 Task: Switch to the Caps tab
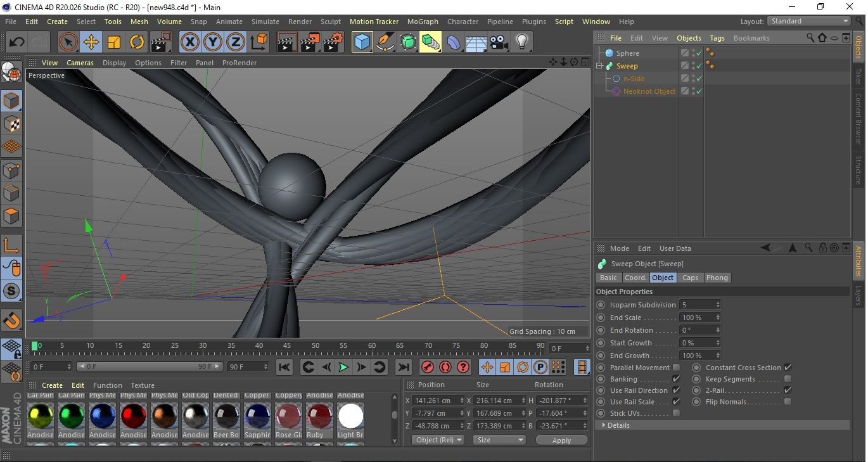point(690,278)
